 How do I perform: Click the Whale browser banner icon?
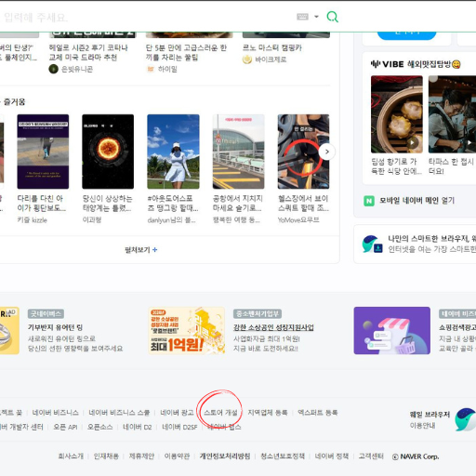(x=372, y=245)
